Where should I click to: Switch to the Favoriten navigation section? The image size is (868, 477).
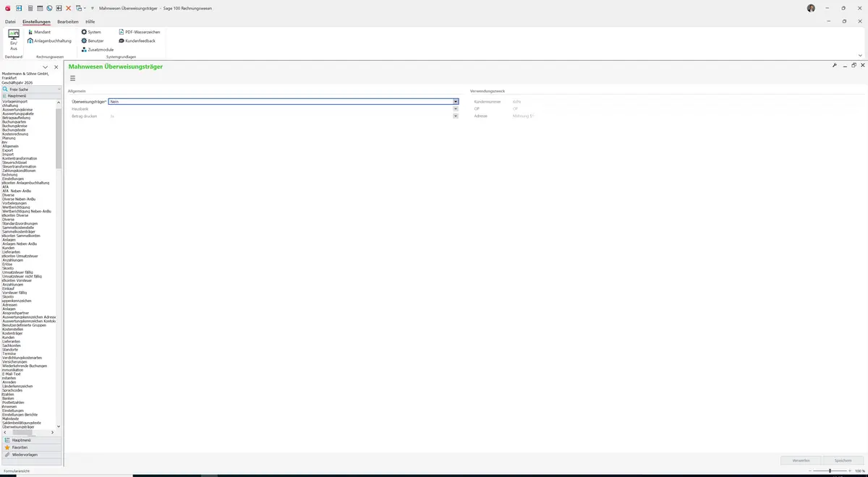31,447
